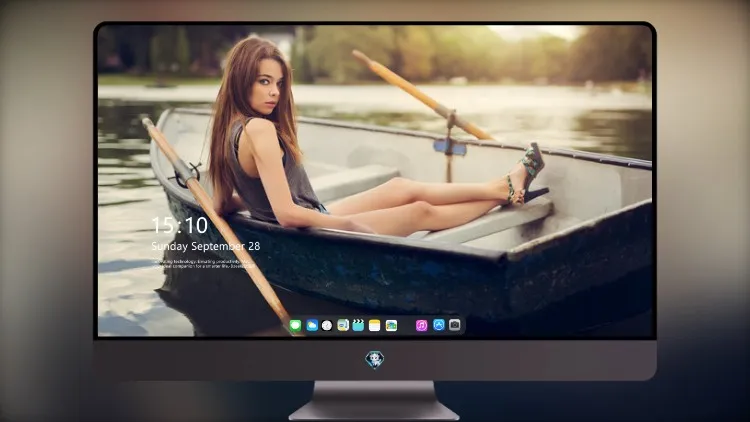This screenshot has height=422, width=750.
Task: Open the gray Camera app in dock
Action: (455, 325)
